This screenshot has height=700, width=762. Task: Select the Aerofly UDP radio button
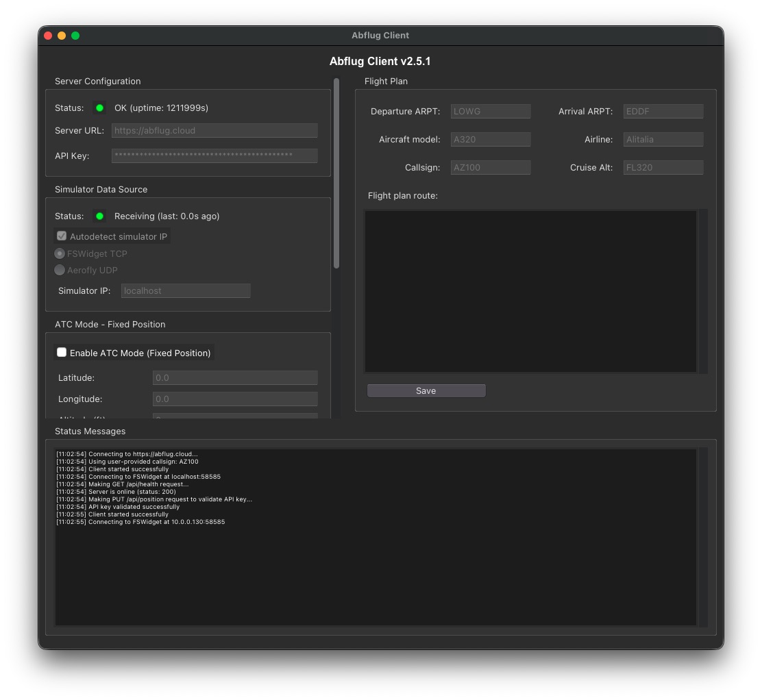(x=60, y=270)
